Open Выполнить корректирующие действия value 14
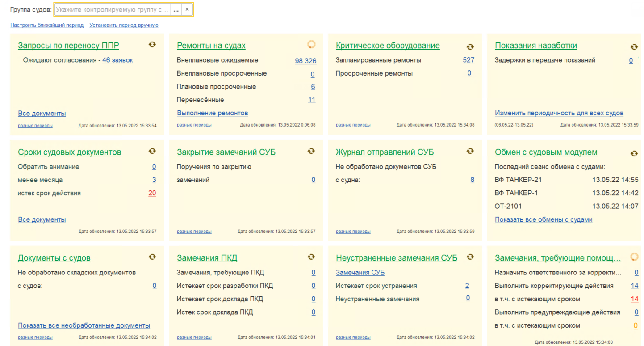The height and width of the screenshot is (346, 644). click(x=635, y=286)
